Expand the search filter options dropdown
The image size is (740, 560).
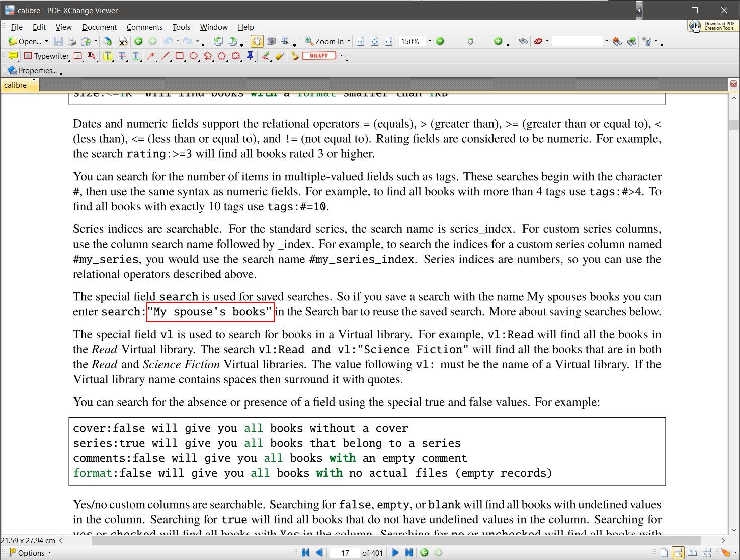coord(656,41)
